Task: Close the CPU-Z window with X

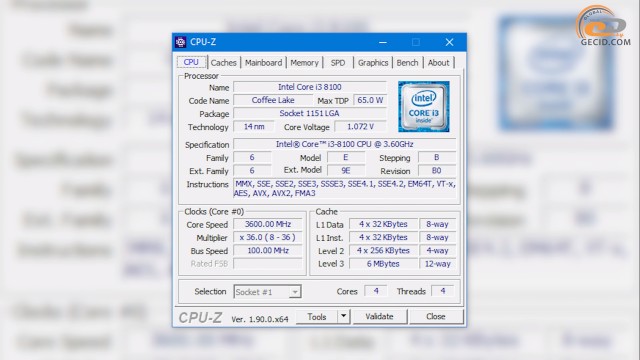Action: [449, 42]
